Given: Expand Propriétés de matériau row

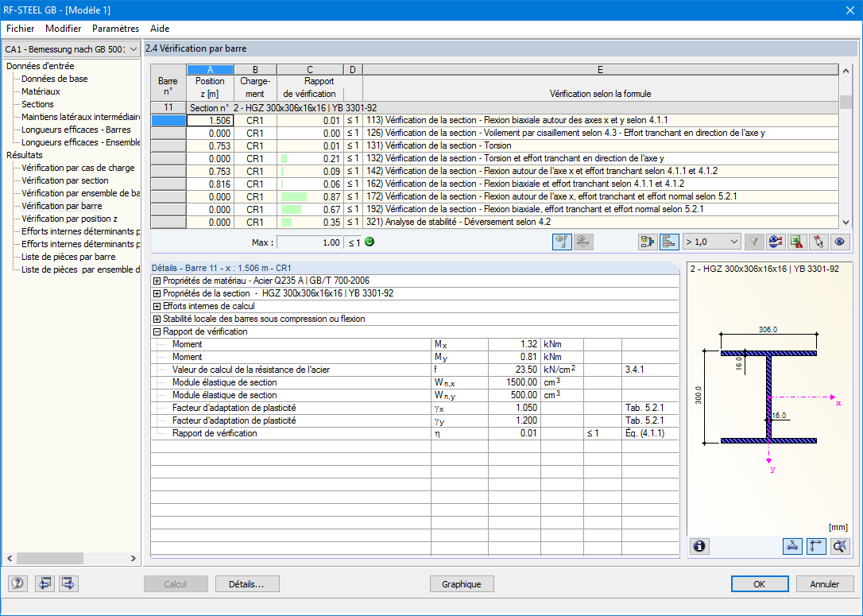Looking at the screenshot, I should pos(157,281).
